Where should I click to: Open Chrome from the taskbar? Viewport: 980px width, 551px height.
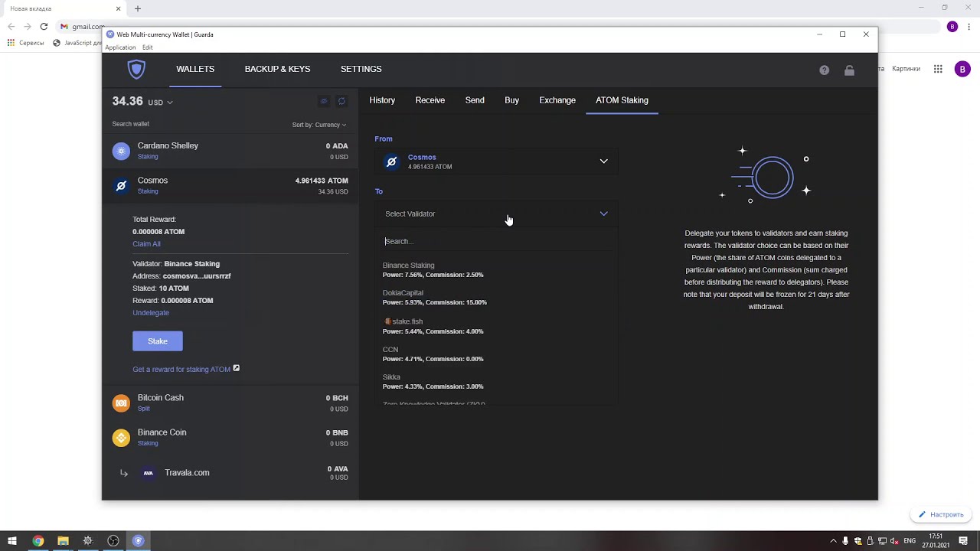38,541
